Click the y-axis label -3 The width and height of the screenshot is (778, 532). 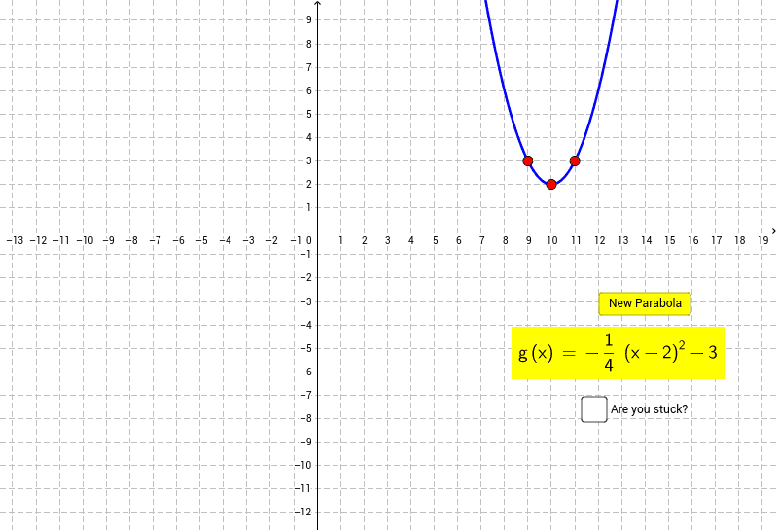point(305,301)
